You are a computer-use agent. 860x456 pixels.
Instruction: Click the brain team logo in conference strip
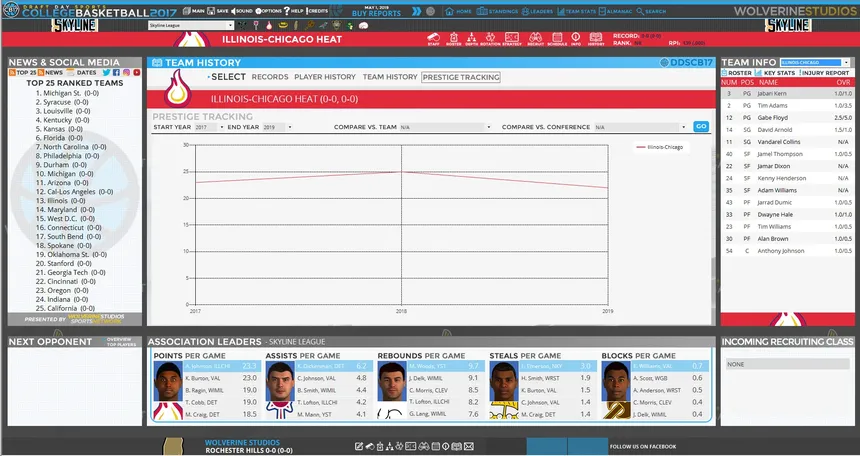(363, 25)
